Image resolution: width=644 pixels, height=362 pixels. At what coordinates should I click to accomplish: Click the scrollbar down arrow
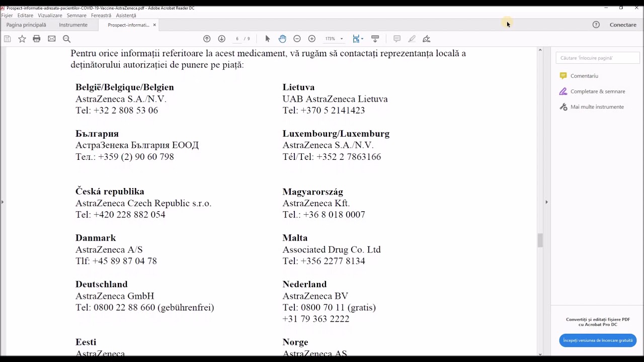(540, 354)
